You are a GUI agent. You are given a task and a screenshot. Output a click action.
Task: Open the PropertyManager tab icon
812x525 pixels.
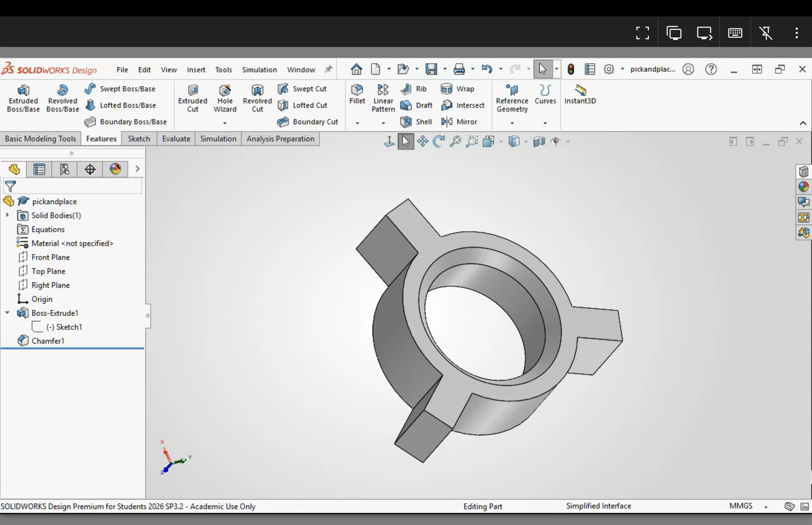(39, 169)
